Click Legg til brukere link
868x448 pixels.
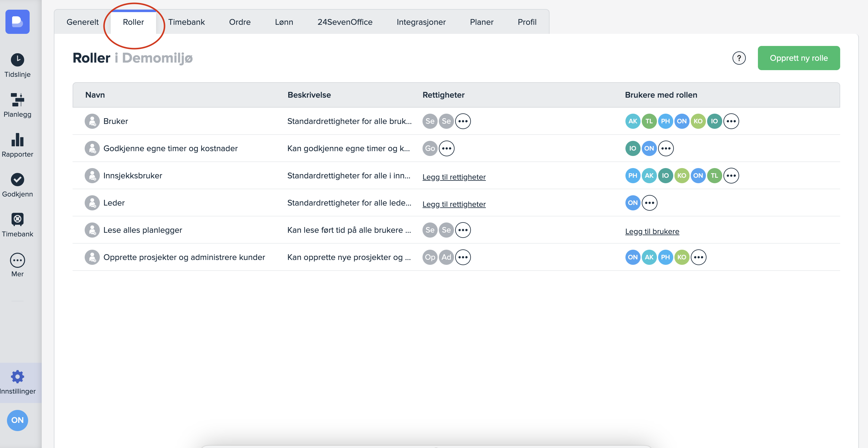tap(652, 232)
